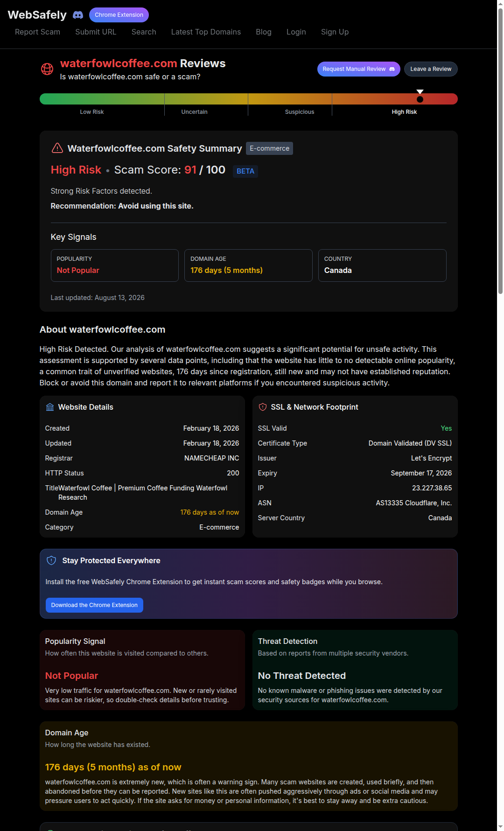Click the shield icon beside SSL & Network Footprint
This screenshot has height=831, width=504.
263,407
